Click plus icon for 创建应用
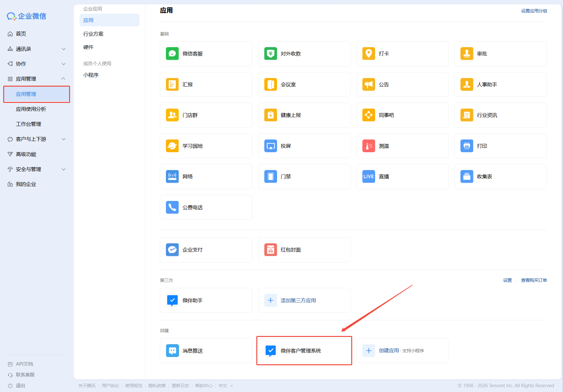Screen dimensions: 563x392 click(368, 351)
